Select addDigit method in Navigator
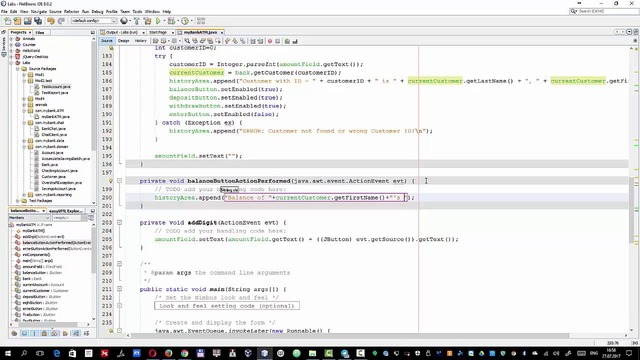 [43, 237]
